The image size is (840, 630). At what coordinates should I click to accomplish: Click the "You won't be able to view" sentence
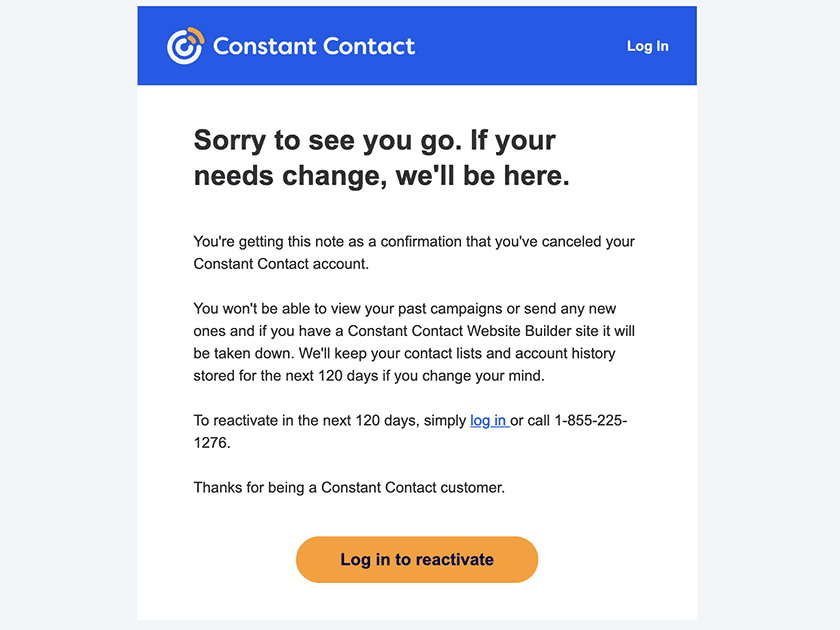(404, 309)
